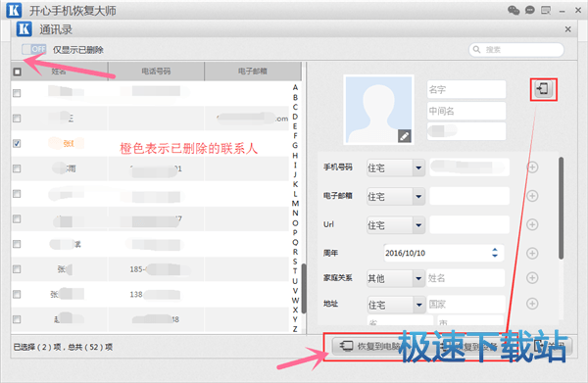Check the contact row with number 185-
The width and height of the screenshot is (588, 383).
pyautogui.click(x=17, y=269)
